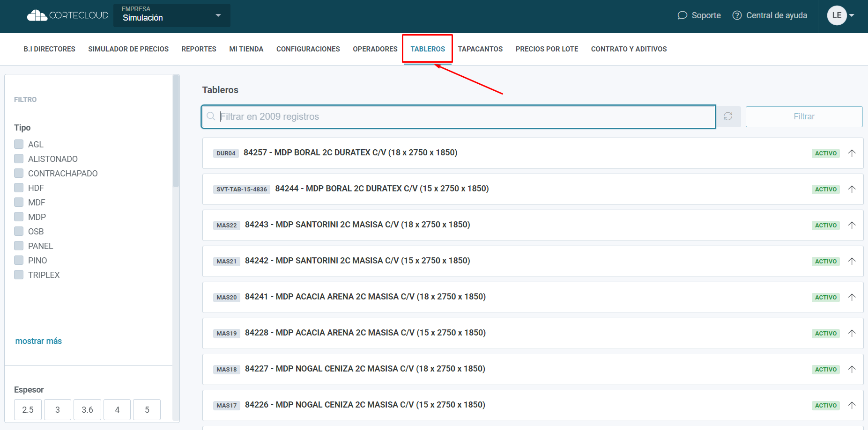The image size is (868, 430).
Task: Open the Empresa Simulación dropdown
Action: 171,15
